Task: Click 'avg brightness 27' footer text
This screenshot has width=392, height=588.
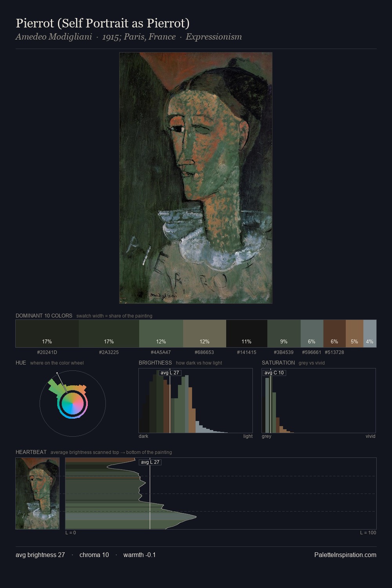Action: (x=40, y=555)
